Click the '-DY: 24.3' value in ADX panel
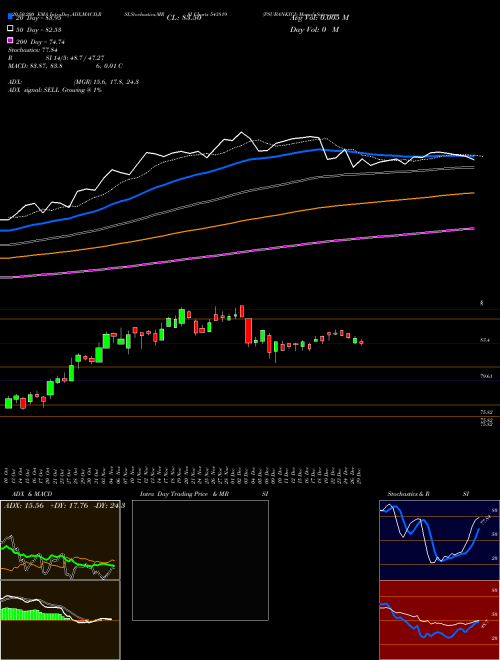Viewport: 500px width, 660px height. click(108, 506)
